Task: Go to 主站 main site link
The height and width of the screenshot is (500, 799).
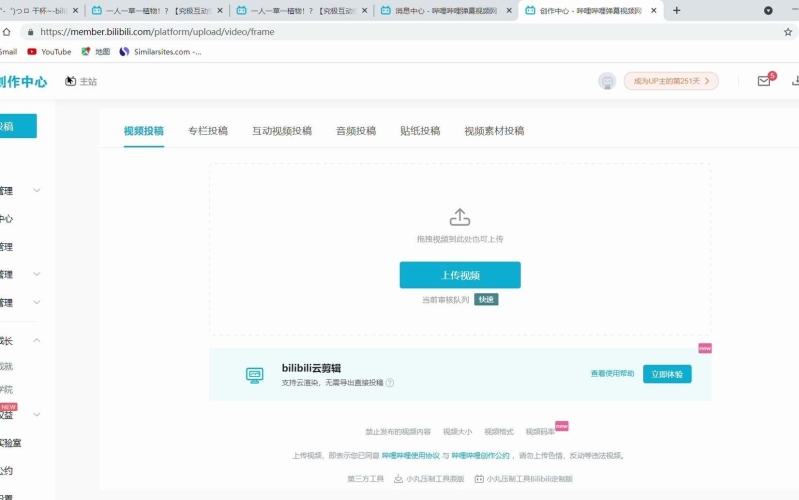Action: [88, 82]
